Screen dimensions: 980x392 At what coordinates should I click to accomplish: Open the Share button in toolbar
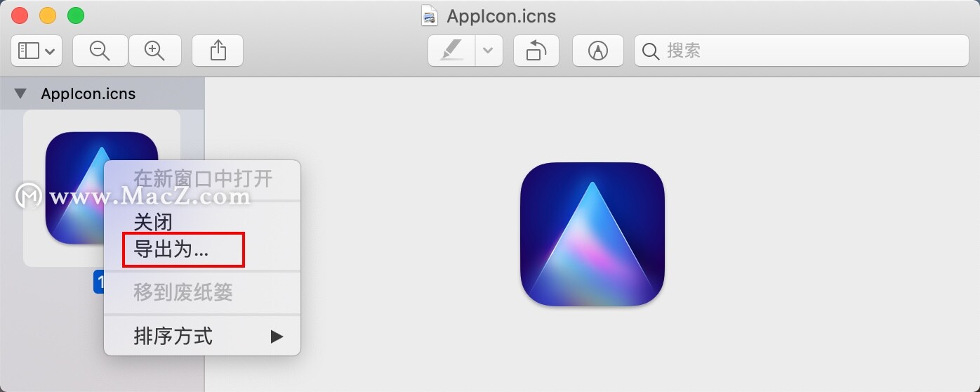218,51
